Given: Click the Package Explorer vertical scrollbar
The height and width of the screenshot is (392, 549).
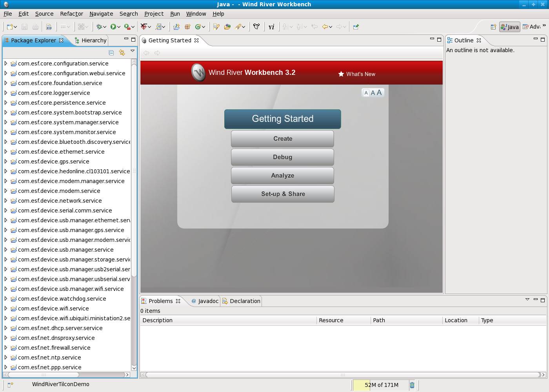Looking at the screenshot, I should [x=134, y=171].
